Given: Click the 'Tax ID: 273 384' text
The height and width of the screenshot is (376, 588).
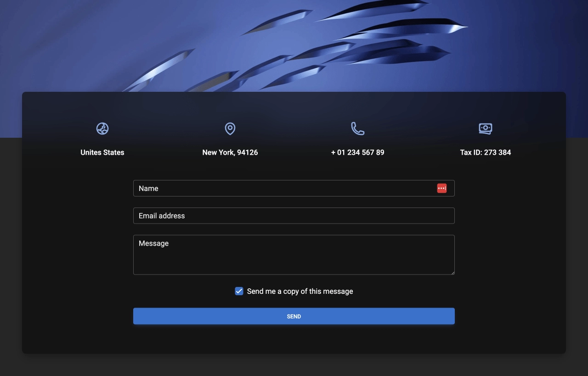Looking at the screenshot, I should (x=486, y=152).
